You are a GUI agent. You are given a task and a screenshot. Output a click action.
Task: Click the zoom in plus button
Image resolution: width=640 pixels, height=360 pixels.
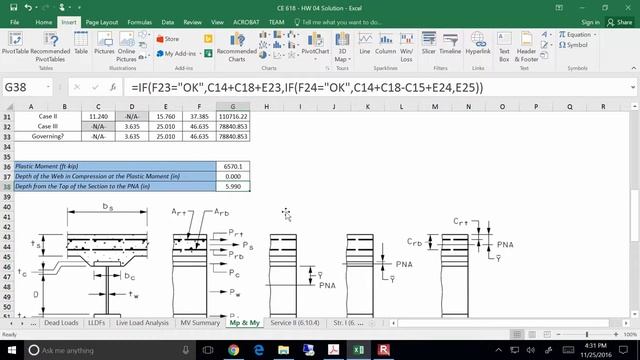click(x=616, y=334)
